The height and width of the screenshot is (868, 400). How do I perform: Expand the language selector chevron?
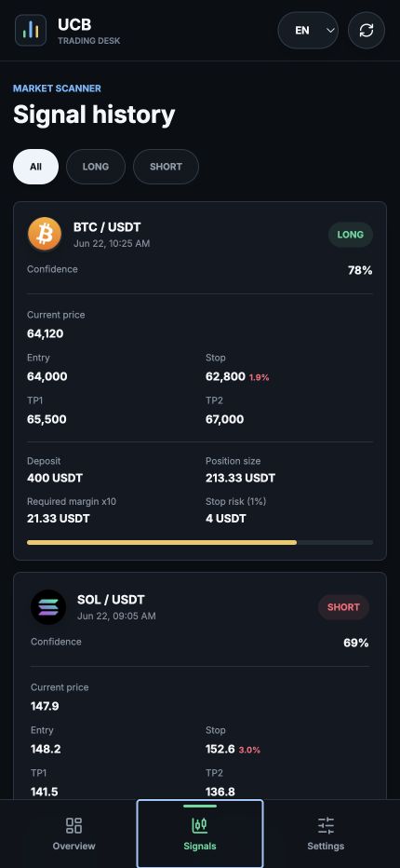tap(331, 31)
